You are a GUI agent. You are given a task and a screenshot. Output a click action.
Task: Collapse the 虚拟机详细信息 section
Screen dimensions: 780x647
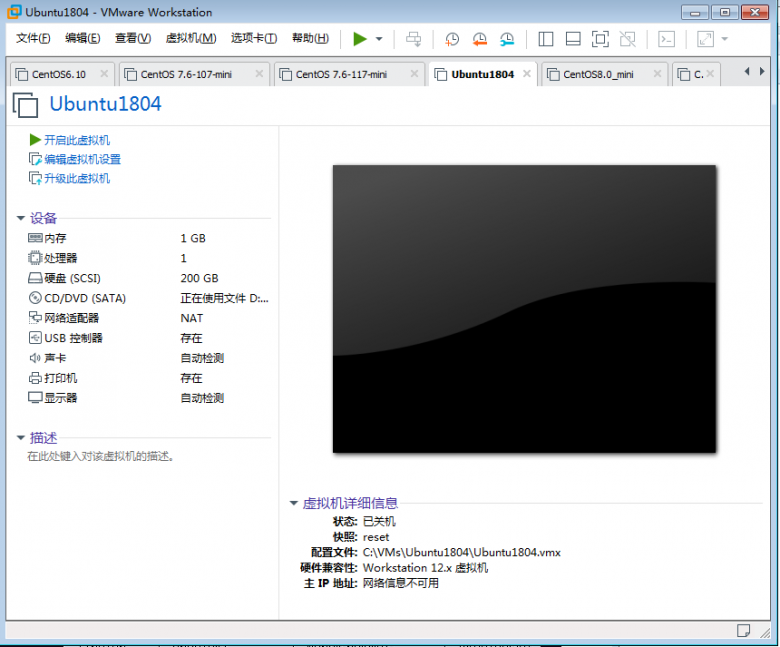(x=293, y=503)
